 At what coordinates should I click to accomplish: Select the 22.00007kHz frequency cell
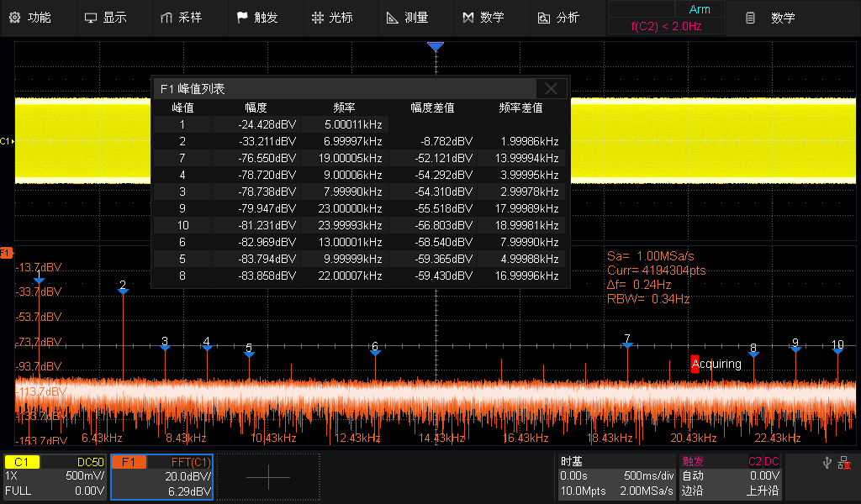[x=345, y=276]
